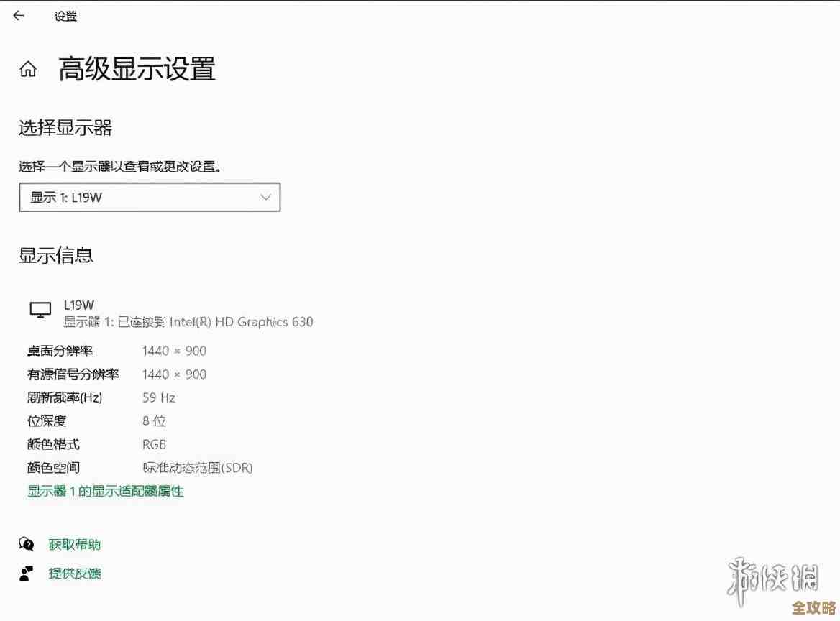
Task: Expand the display selection combo box
Action: (x=149, y=196)
